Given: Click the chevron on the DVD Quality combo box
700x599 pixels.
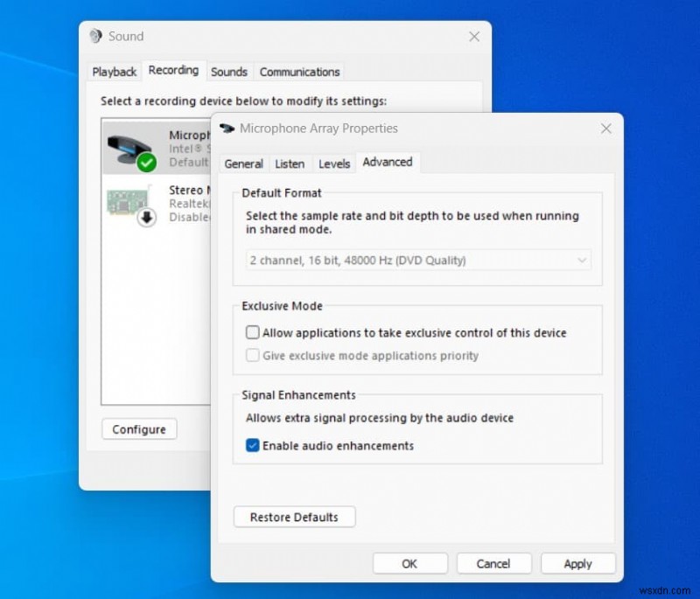Looking at the screenshot, I should (583, 260).
